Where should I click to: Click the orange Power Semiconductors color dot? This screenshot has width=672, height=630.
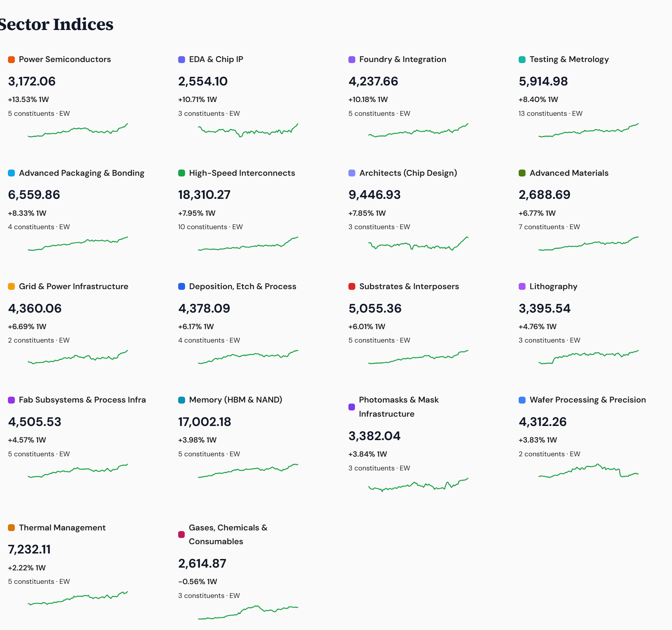click(x=11, y=59)
